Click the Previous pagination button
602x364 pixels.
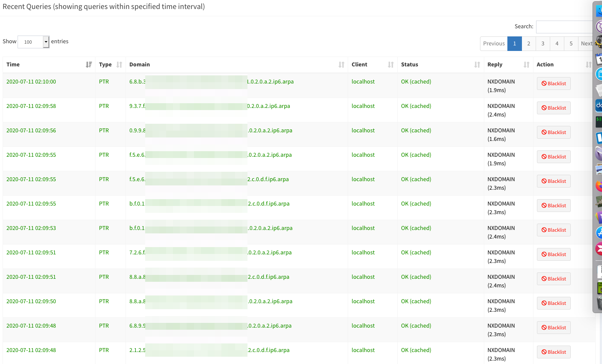pos(494,43)
